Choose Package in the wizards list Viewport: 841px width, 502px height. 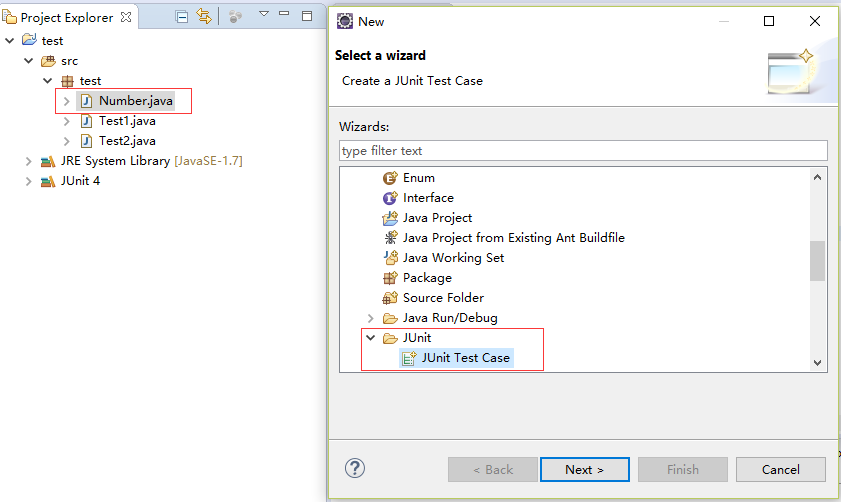427,278
